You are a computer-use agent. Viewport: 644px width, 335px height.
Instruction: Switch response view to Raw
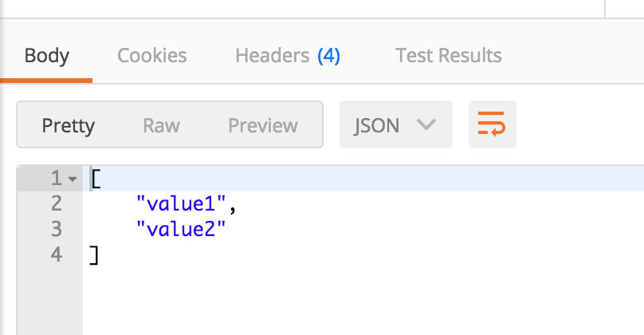[162, 125]
